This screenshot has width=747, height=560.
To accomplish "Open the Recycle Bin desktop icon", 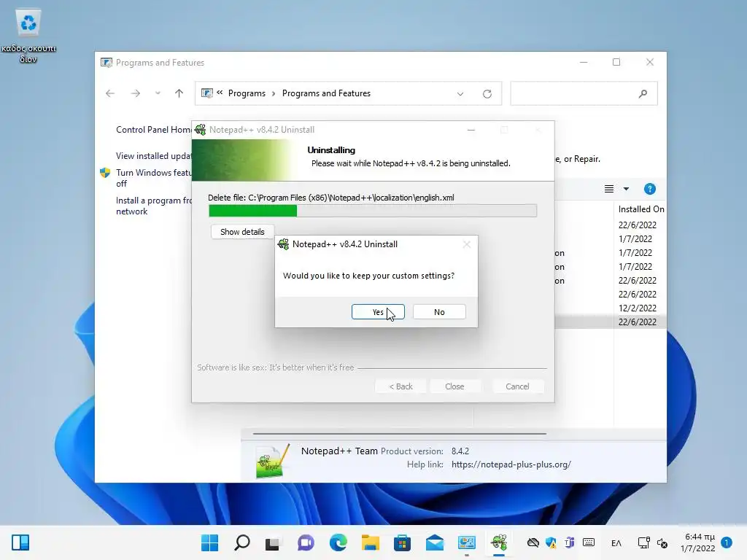I will 28,36.
